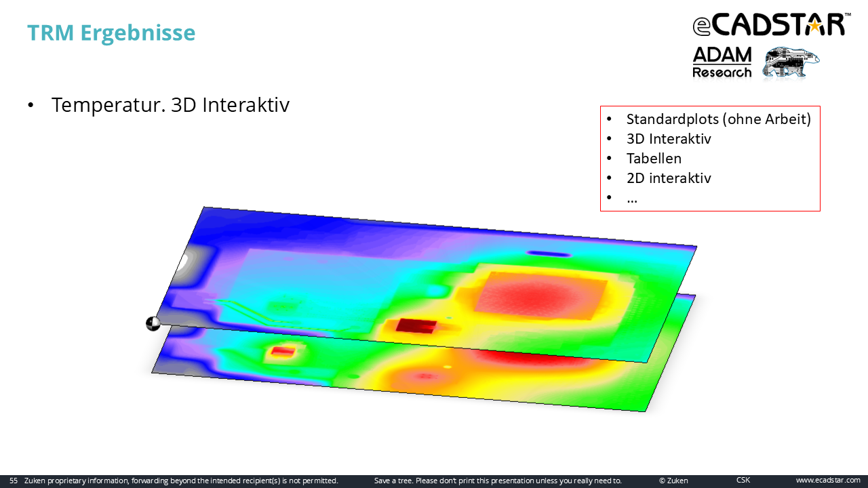Viewport: 868px width, 488px height.
Task: Click 'Standardplots (ohne Arbeit)' list item
Action: pos(719,119)
